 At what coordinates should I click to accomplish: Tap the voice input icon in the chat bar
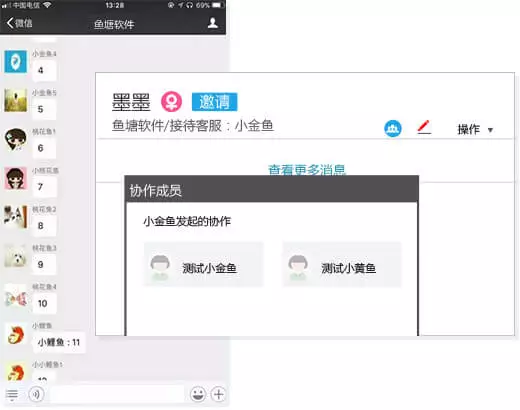[36, 394]
